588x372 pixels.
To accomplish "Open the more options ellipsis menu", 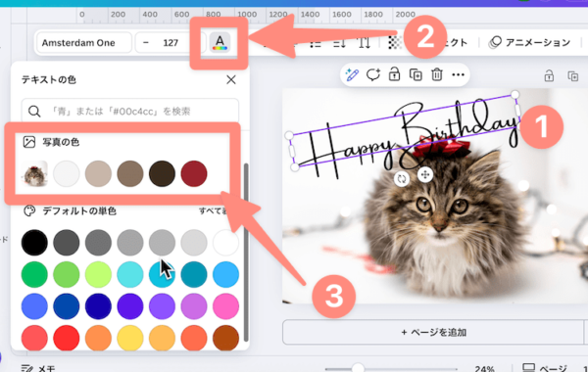I will coord(458,74).
